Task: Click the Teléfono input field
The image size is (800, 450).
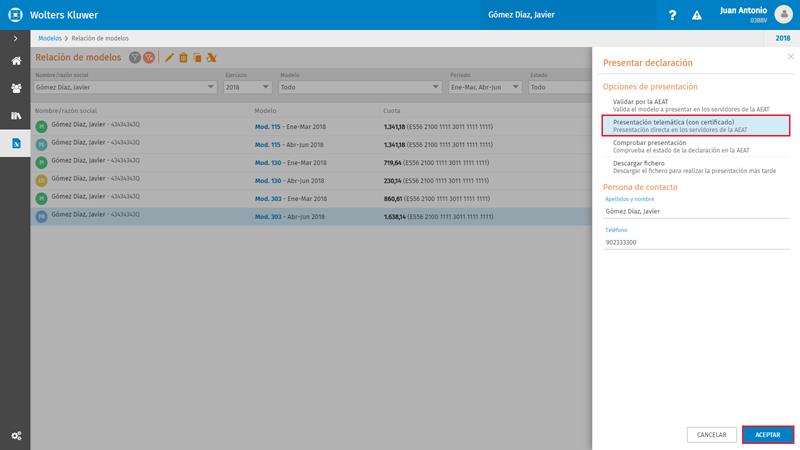Action: click(696, 242)
